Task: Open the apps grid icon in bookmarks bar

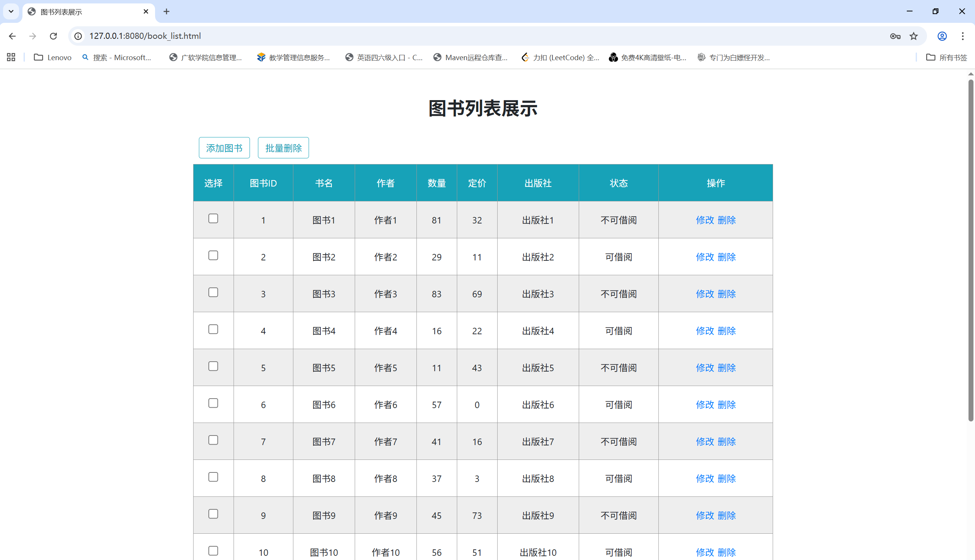Action: (11, 57)
